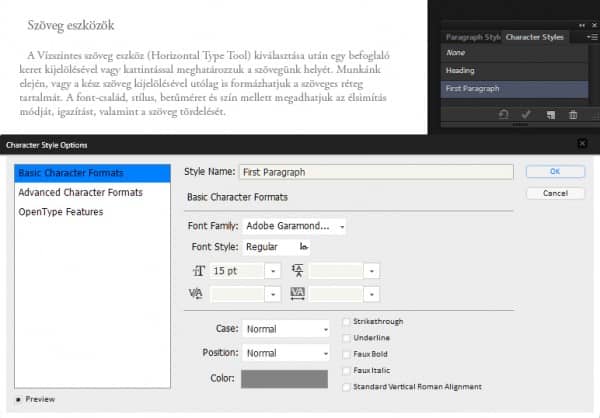The image size is (600, 418).
Task: Toggle the Faux Bold checkbox
Action: pos(346,354)
